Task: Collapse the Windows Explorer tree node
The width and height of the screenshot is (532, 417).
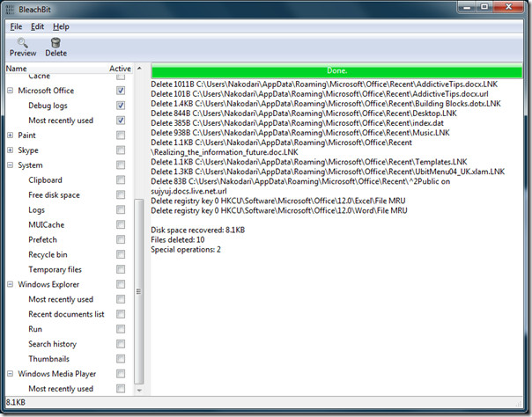Action: pyautogui.click(x=11, y=284)
